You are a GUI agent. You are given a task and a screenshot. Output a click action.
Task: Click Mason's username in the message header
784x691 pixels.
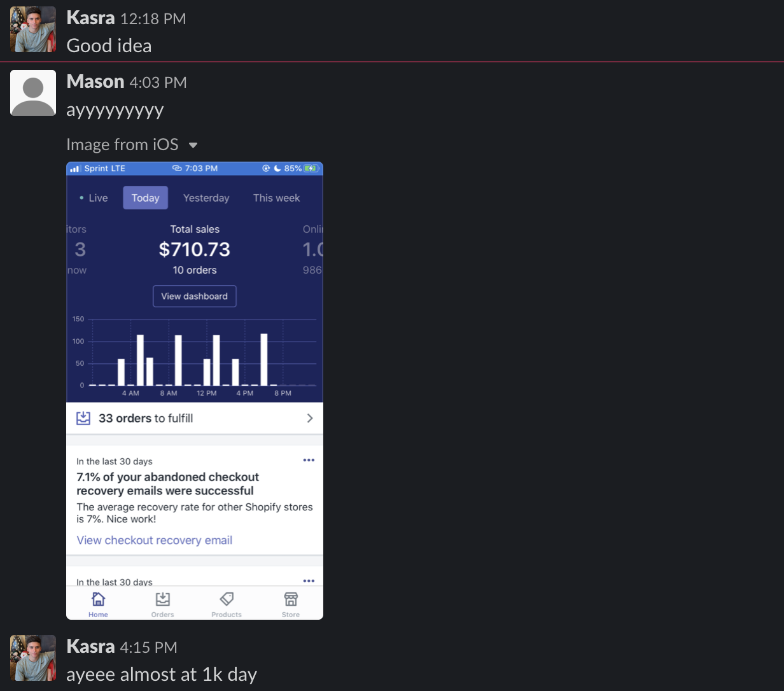point(95,81)
